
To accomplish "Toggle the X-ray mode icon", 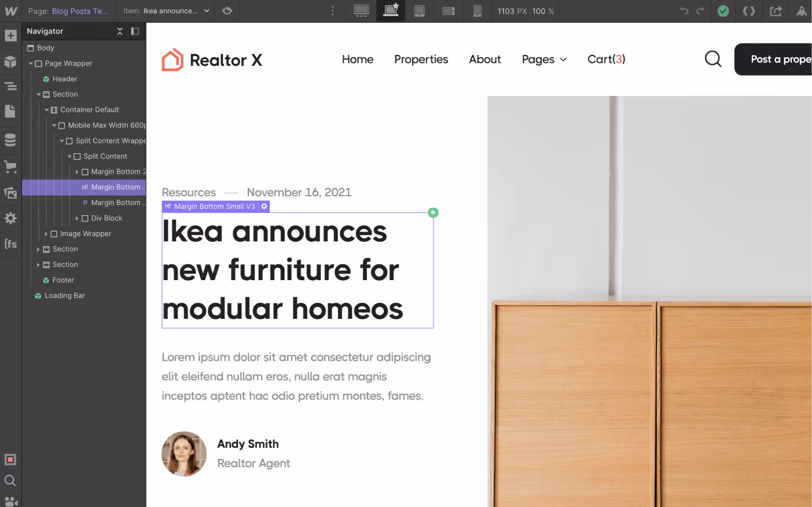I will coord(10,460).
